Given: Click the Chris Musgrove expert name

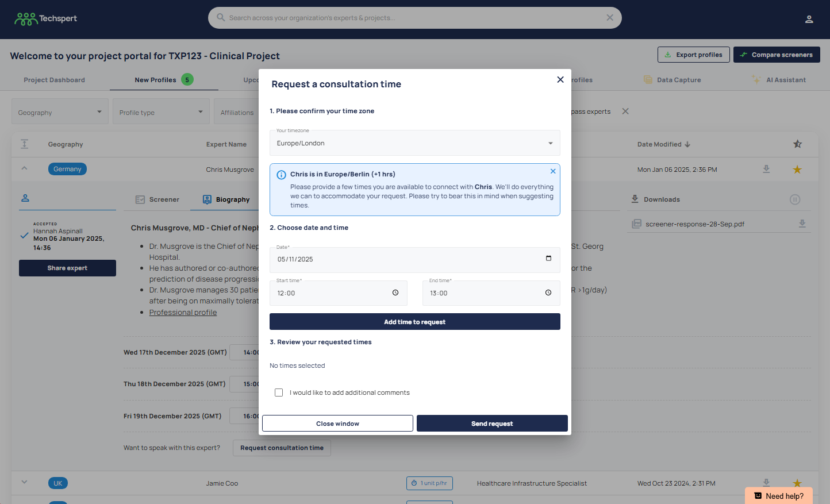Looking at the screenshot, I should pyautogui.click(x=230, y=170).
